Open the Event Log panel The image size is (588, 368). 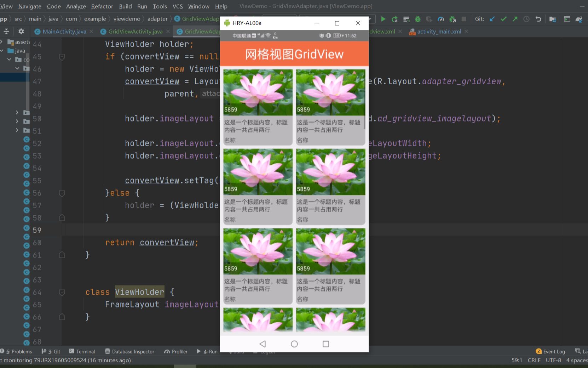(x=550, y=351)
